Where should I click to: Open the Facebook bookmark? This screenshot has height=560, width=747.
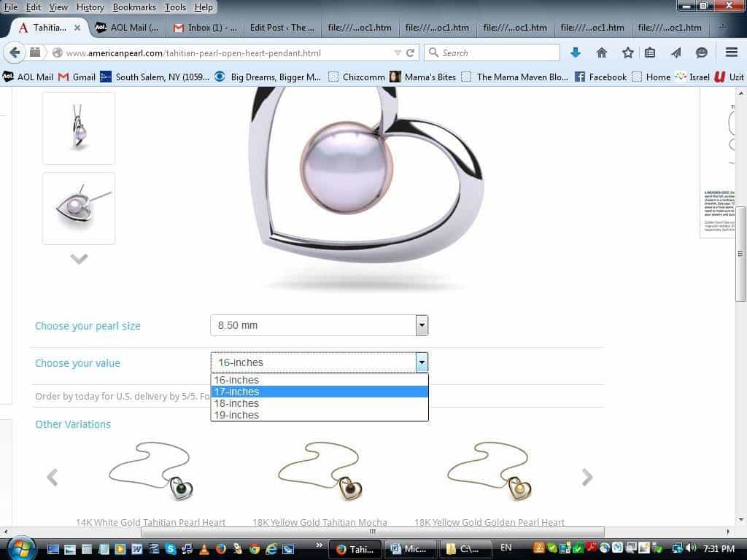tap(601, 77)
